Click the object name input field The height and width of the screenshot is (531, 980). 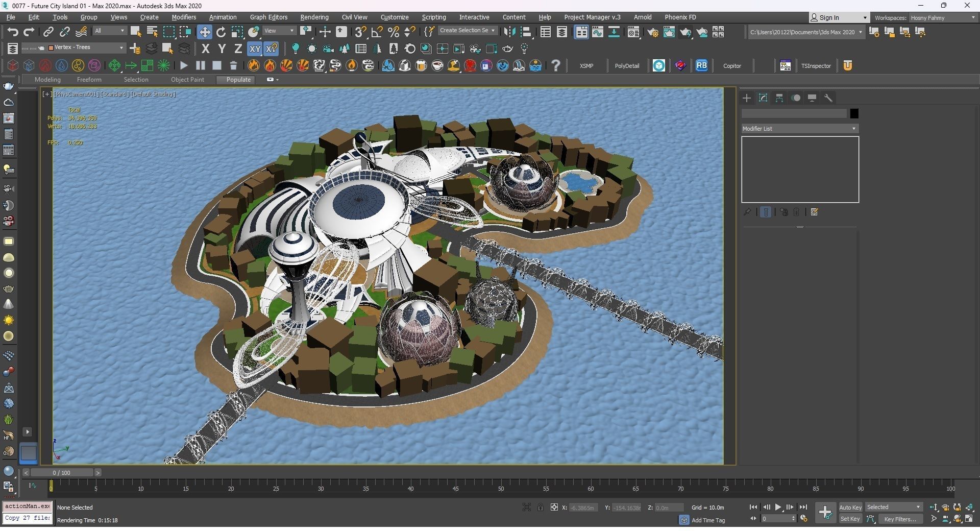click(794, 113)
